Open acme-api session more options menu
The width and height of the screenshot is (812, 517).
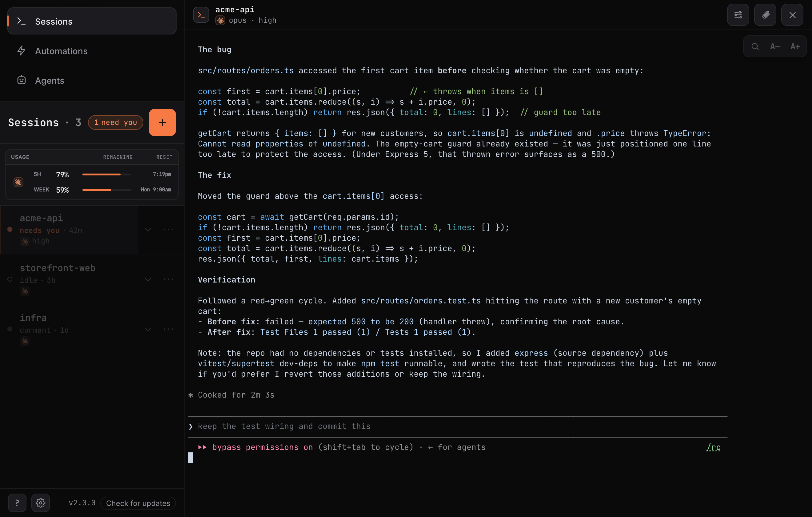pos(168,230)
